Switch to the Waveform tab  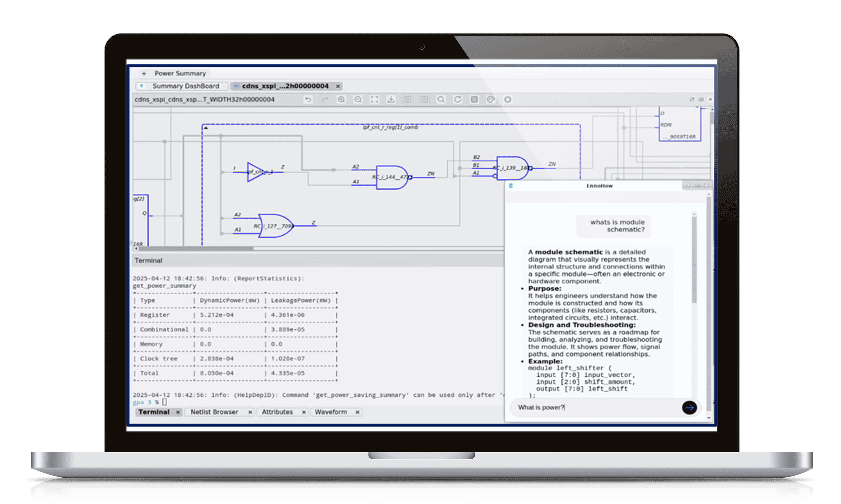(x=331, y=412)
